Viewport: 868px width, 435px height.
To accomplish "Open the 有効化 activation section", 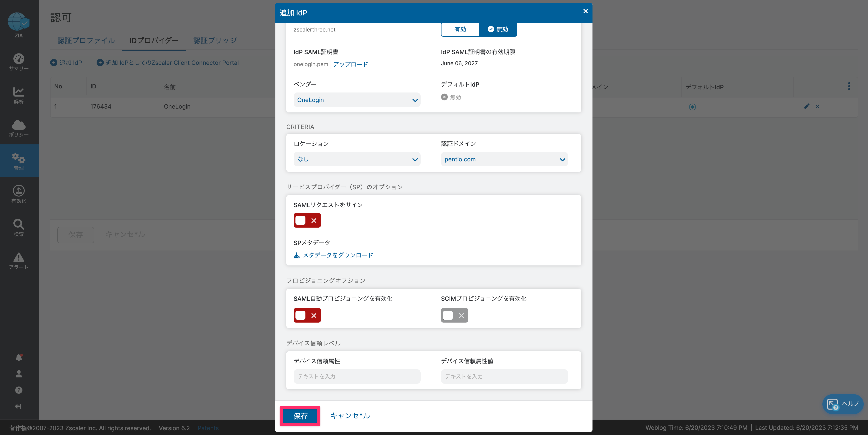I will pos(19,194).
